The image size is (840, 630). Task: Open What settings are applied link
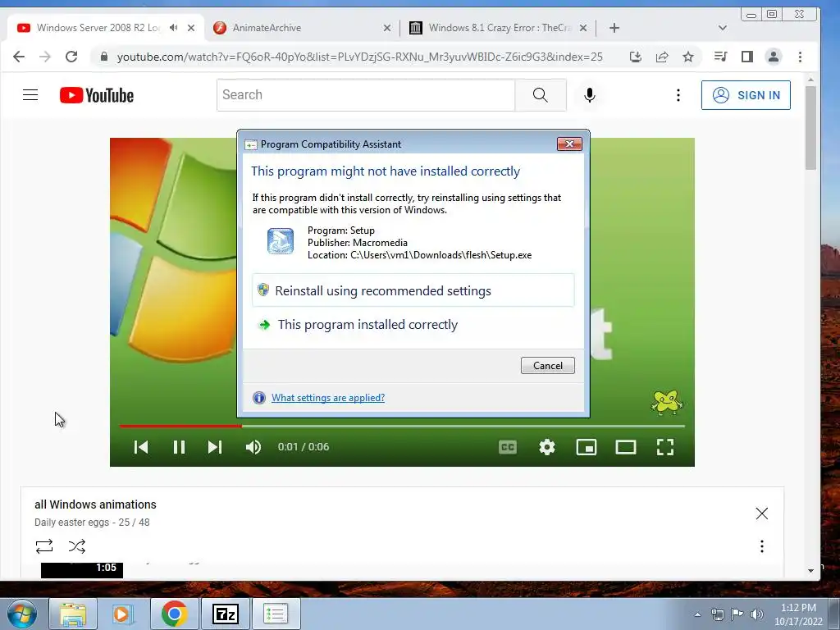tap(328, 398)
